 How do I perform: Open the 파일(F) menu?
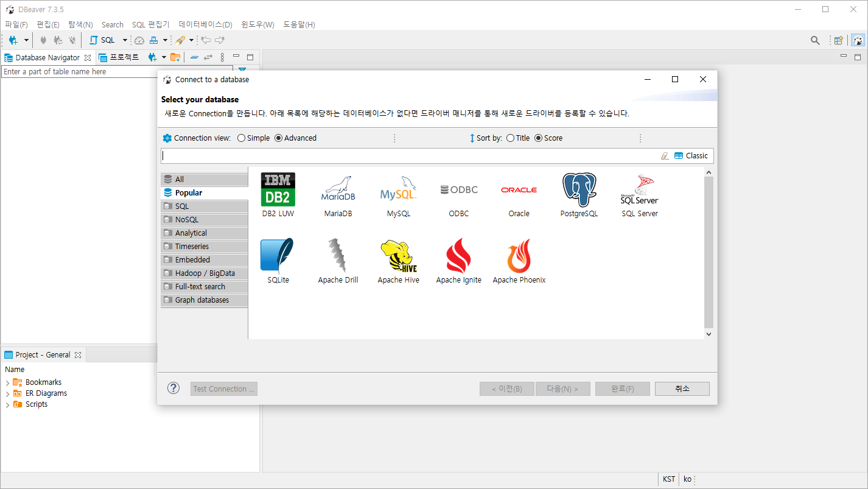(x=16, y=24)
